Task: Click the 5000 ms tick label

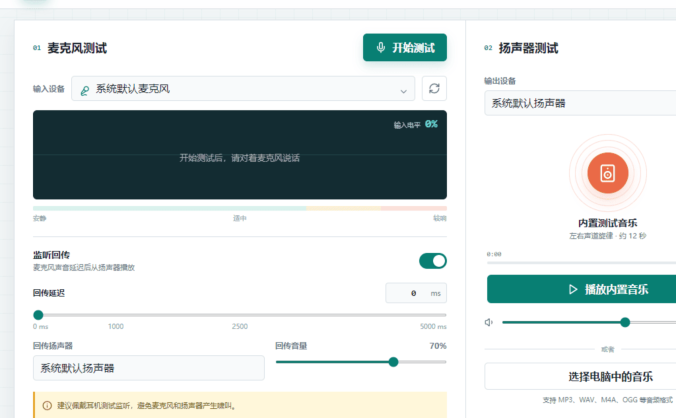Action: (x=433, y=327)
